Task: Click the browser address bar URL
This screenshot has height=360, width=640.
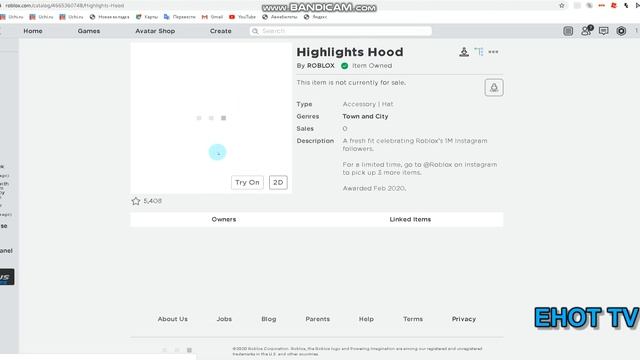Action: (64, 6)
